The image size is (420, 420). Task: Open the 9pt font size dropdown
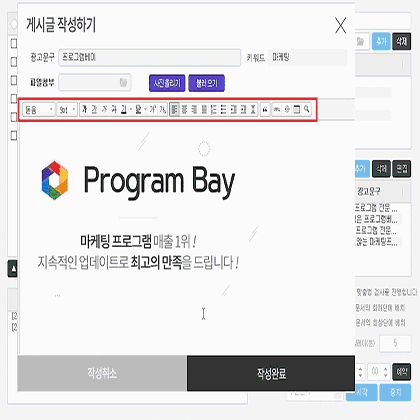67,109
